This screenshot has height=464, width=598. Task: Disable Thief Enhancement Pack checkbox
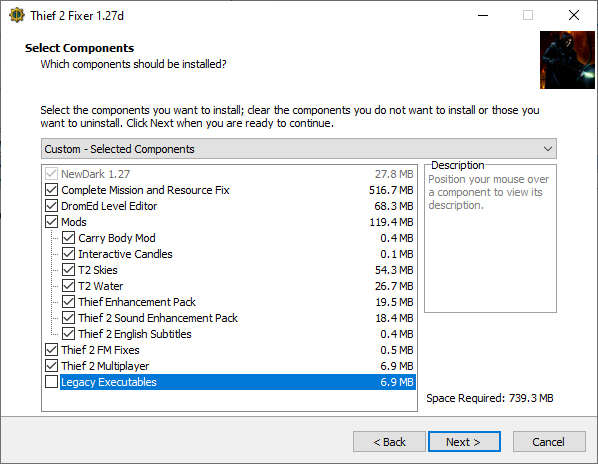pos(68,302)
